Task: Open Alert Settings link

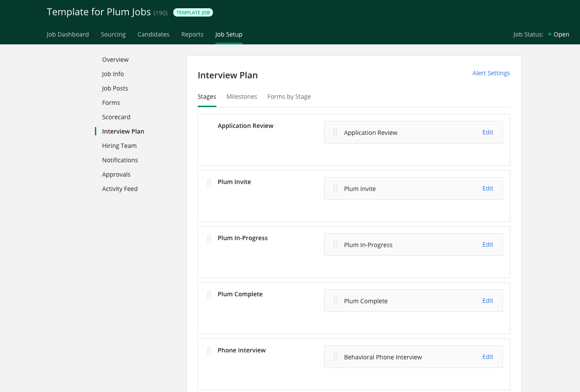Action: coord(491,73)
